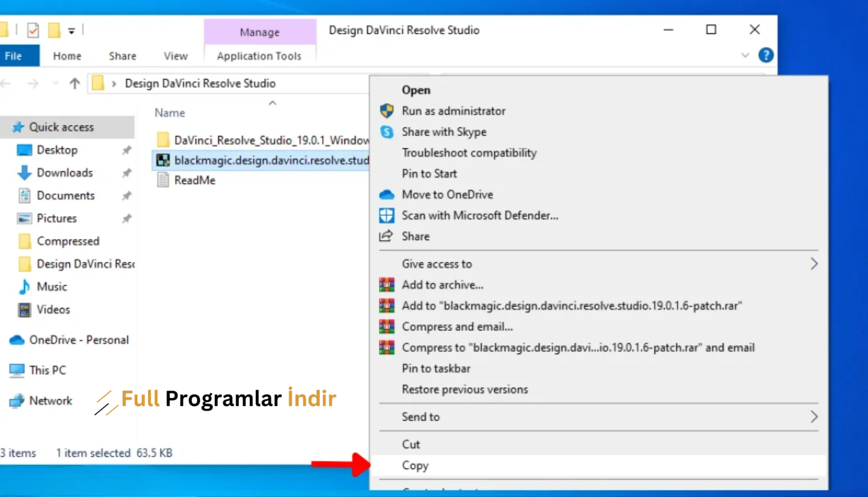This screenshot has width=868, height=497.
Task: Go forward with the Forward arrow
Action: [x=33, y=83]
